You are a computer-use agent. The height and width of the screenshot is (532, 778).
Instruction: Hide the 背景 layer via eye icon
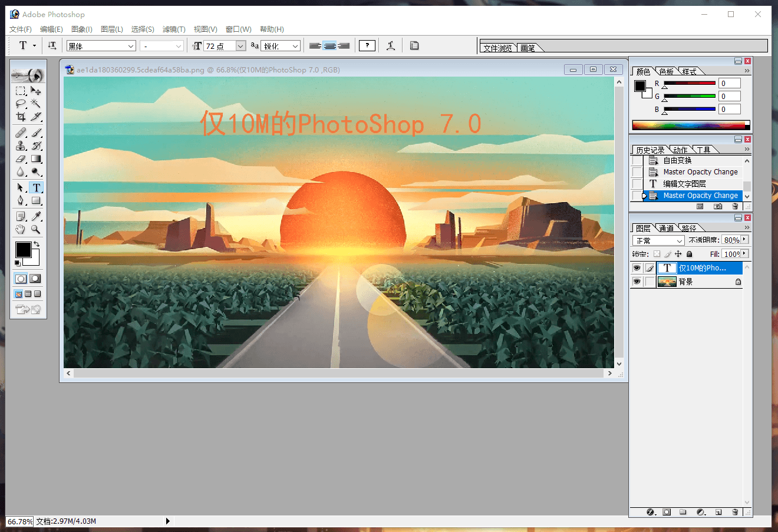(x=637, y=282)
